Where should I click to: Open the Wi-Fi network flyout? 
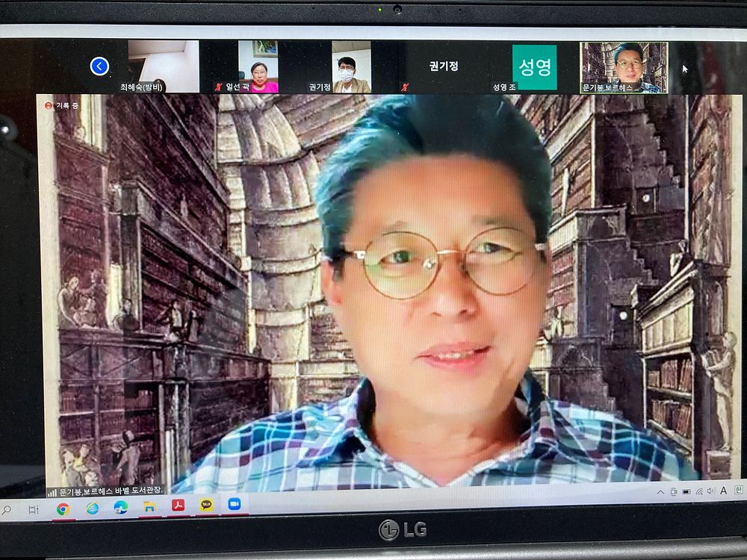coord(698,491)
